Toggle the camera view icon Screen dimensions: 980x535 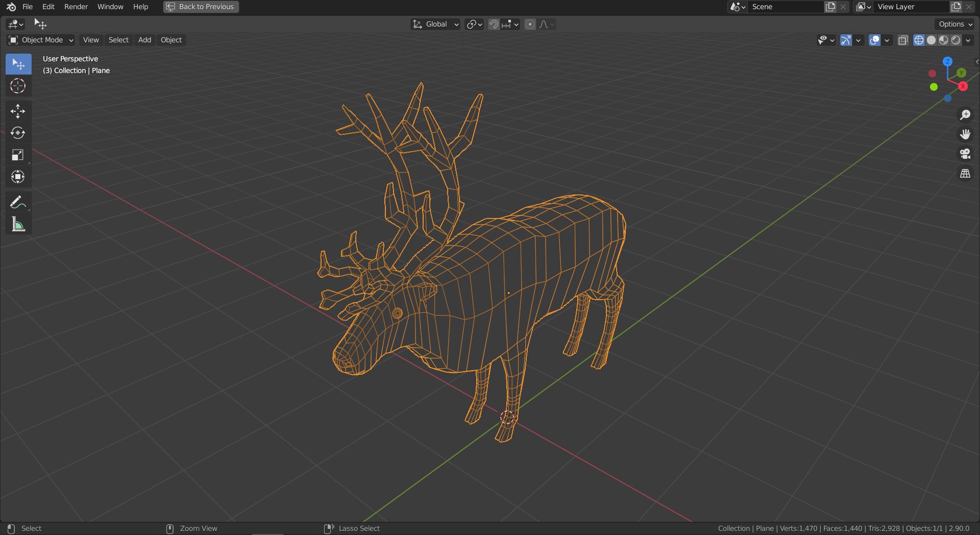[x=965, y=154]
